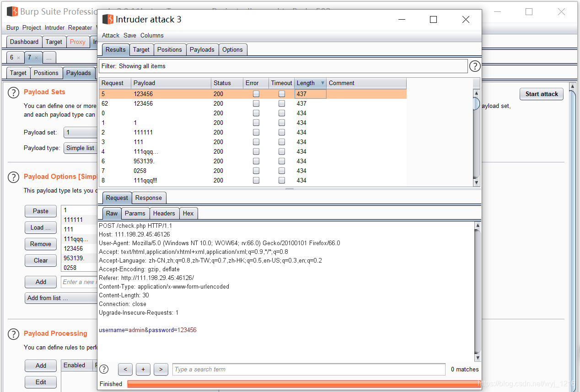Select request 5 row payload 123456

click(252, 94)
